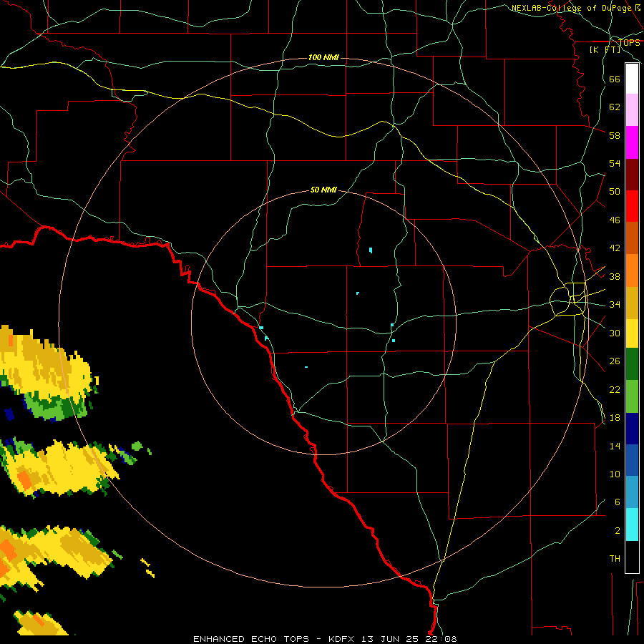The height and width of the screenshot is (644, 644).
Task: Click the light green swatch between 22 and 18
Action: click(632, 396)
